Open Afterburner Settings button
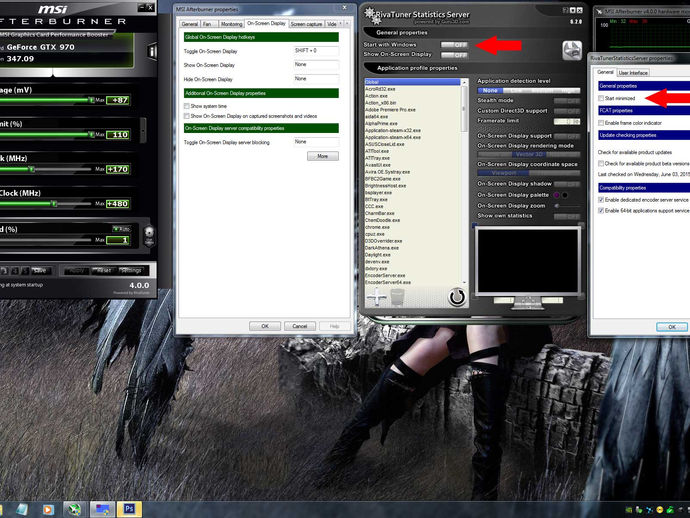The image size is (690, 518). [131, 271]
